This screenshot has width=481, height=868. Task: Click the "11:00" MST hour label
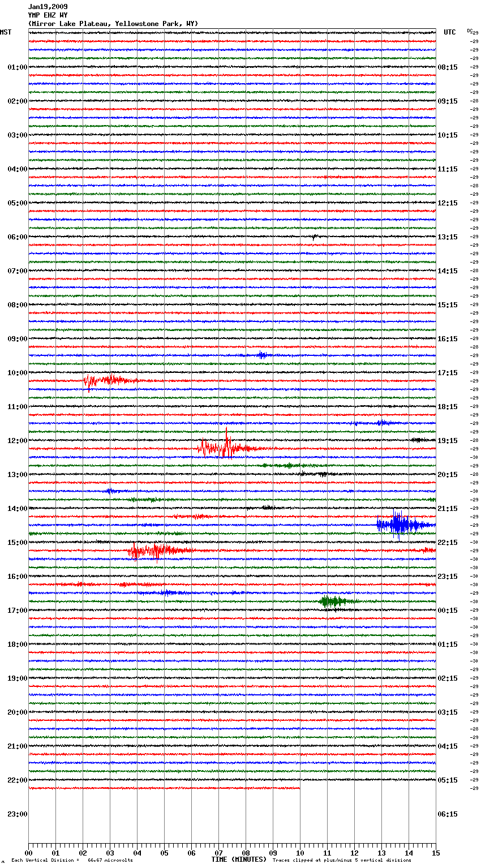coord(18,407)
